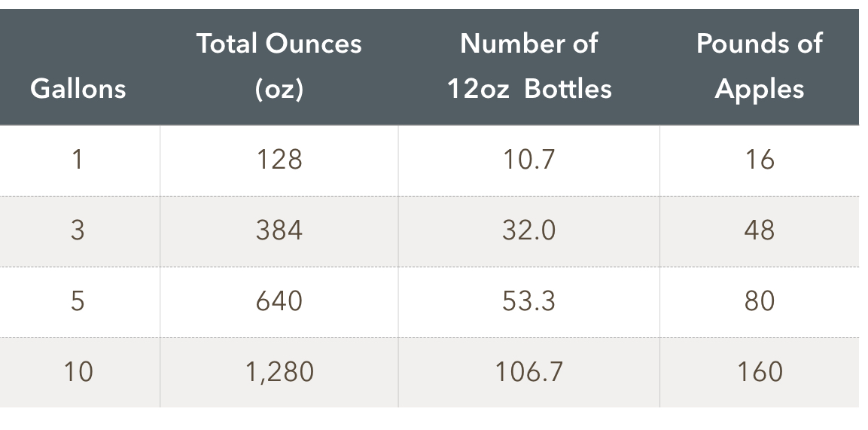Image resolution: width=868 pixels, height=430 pixels.
Task: Click the 5 gallons cell
Action: [x=78, y=301]
